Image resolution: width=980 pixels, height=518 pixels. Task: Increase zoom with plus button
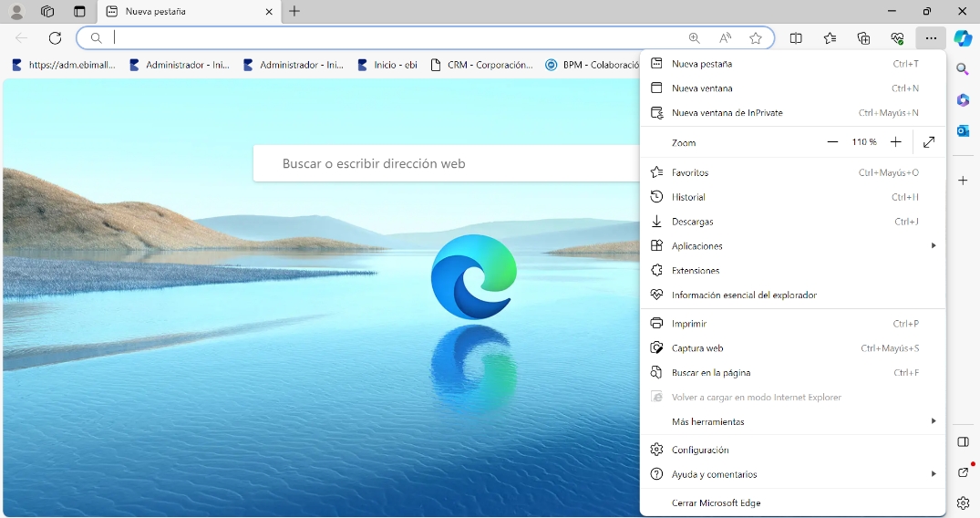click(895, 142)
